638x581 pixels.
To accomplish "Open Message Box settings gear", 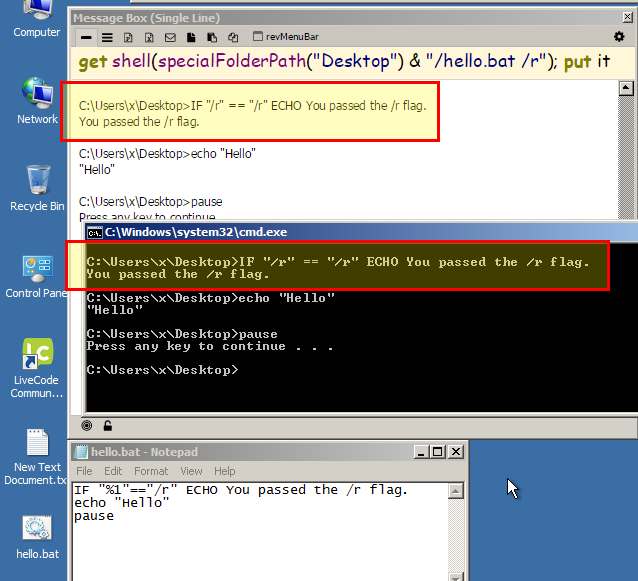I will click(x=619, y=37).
